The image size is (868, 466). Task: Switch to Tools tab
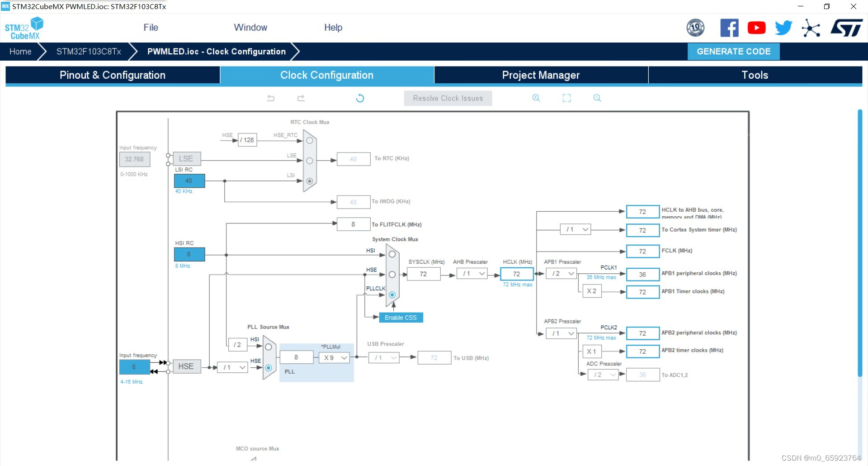point(755,75)
